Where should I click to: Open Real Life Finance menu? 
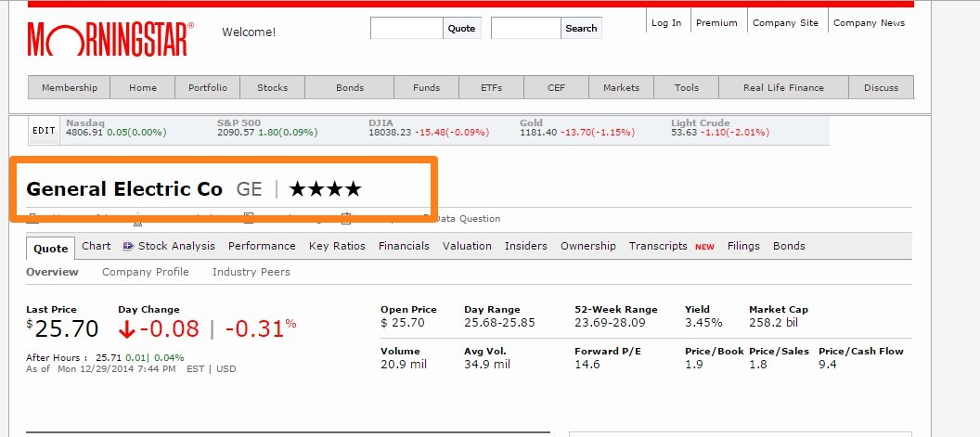click(784, 87)
